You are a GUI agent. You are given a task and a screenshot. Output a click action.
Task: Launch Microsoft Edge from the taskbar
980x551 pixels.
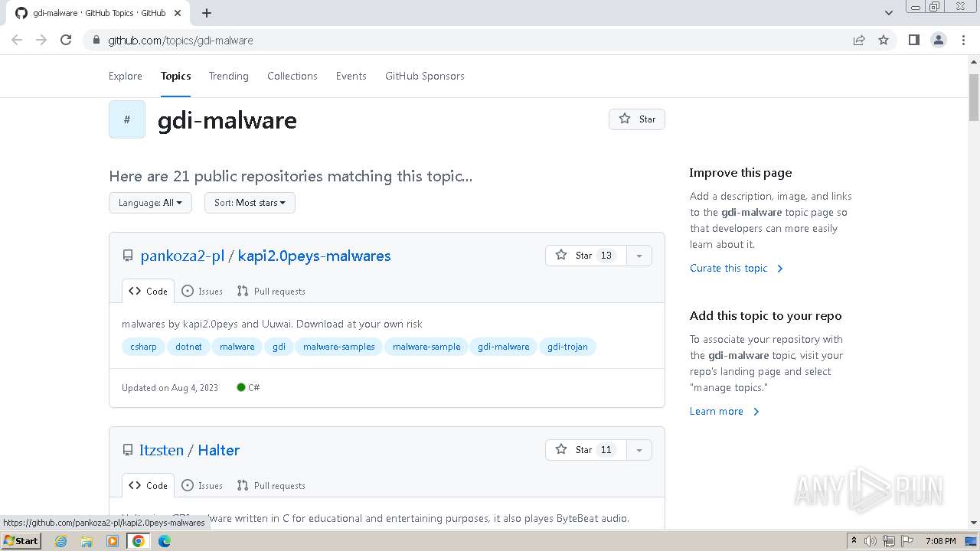pyautogui.click(x=165, y=541)
